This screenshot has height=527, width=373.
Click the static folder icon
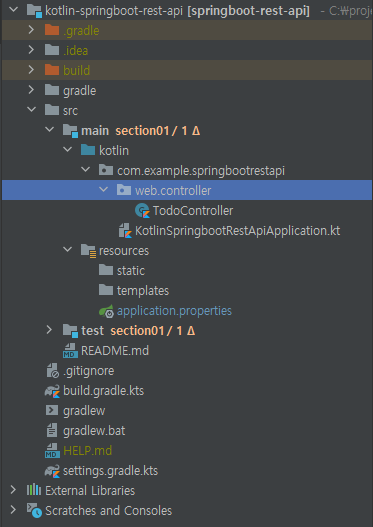click(106, 270)
